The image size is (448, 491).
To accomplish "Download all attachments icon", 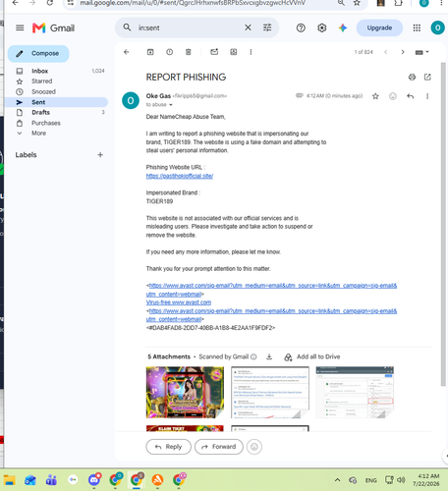I will click(269, 356).
